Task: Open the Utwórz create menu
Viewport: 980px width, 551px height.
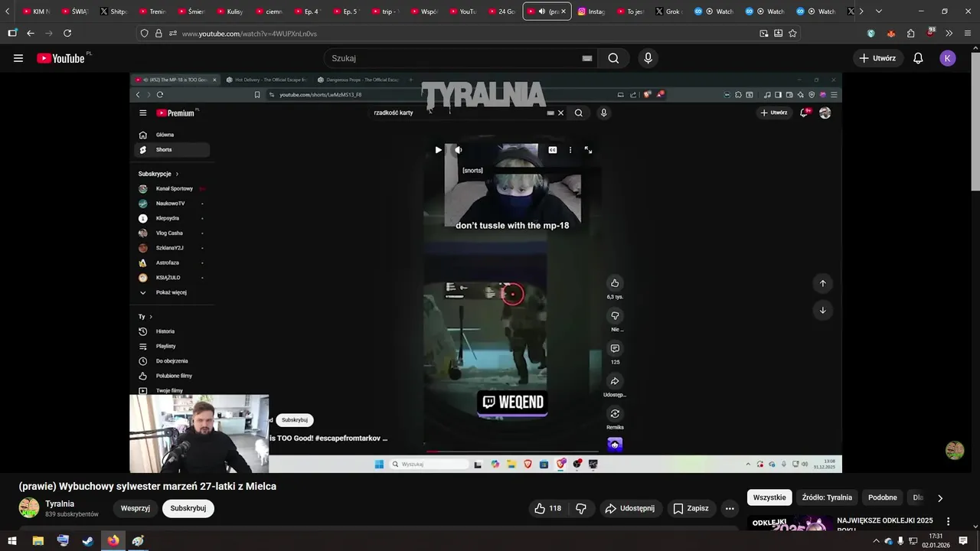Action: click(877, 58)
